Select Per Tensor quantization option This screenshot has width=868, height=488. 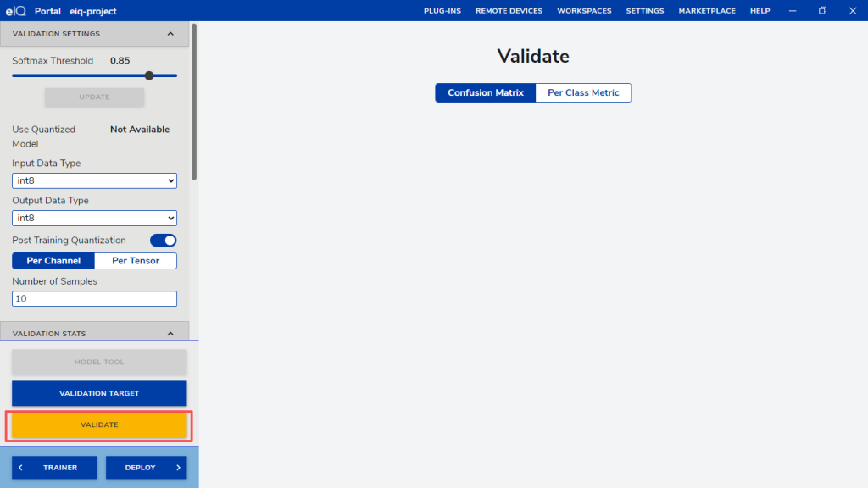point(136,261)
